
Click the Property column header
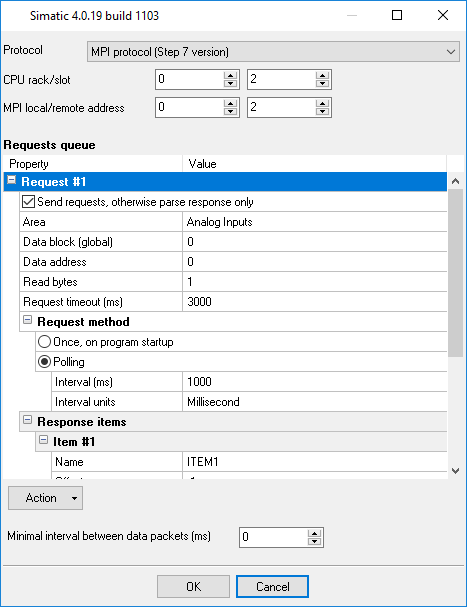(93, 164)
